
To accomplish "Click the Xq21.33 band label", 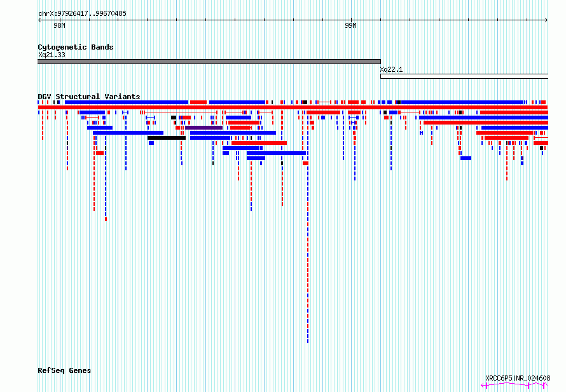I will (x=52, y=55).
